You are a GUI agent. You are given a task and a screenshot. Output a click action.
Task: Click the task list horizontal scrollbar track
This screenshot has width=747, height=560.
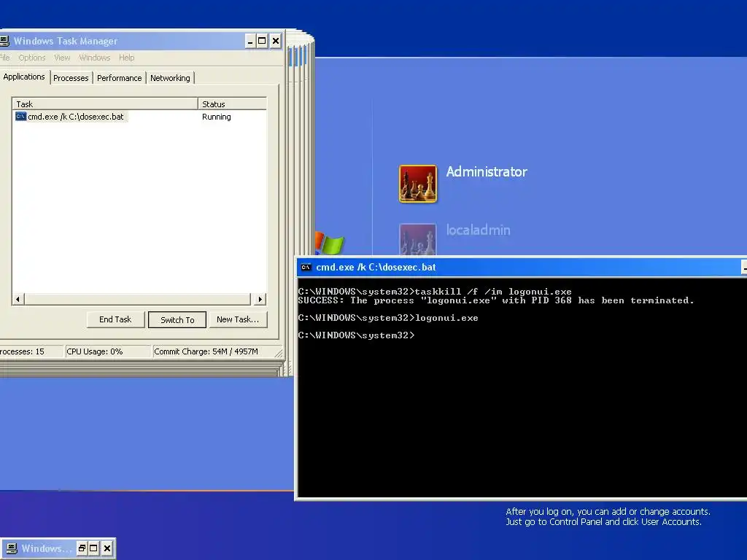pyautogui.click(x=138, y=299)
